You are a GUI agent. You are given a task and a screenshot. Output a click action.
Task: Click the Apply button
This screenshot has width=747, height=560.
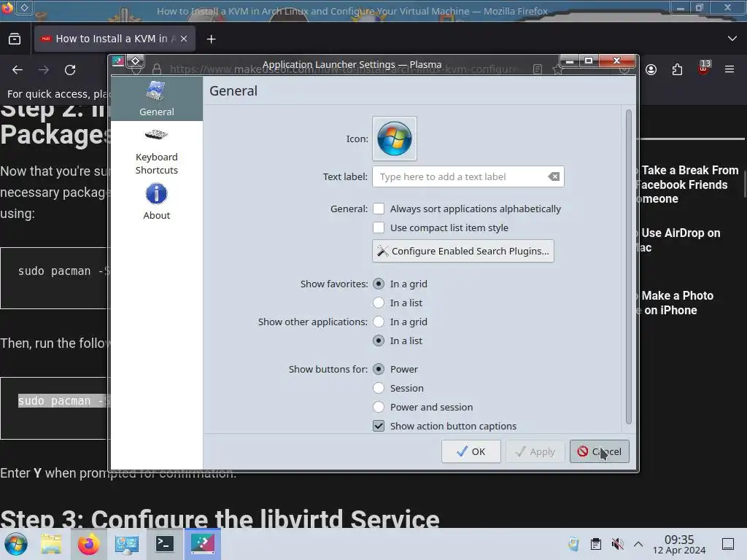pyautogui.click(x=535, y=451)
